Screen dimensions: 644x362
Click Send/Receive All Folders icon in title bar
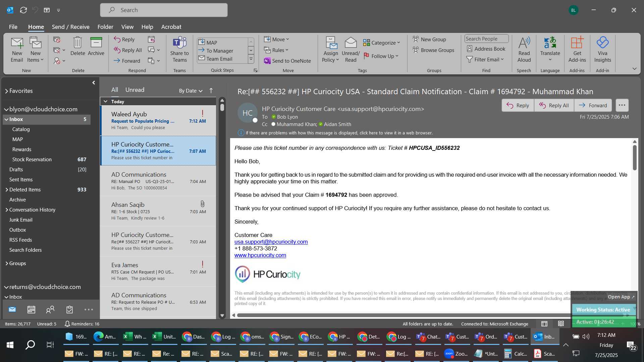click(23, 10)
